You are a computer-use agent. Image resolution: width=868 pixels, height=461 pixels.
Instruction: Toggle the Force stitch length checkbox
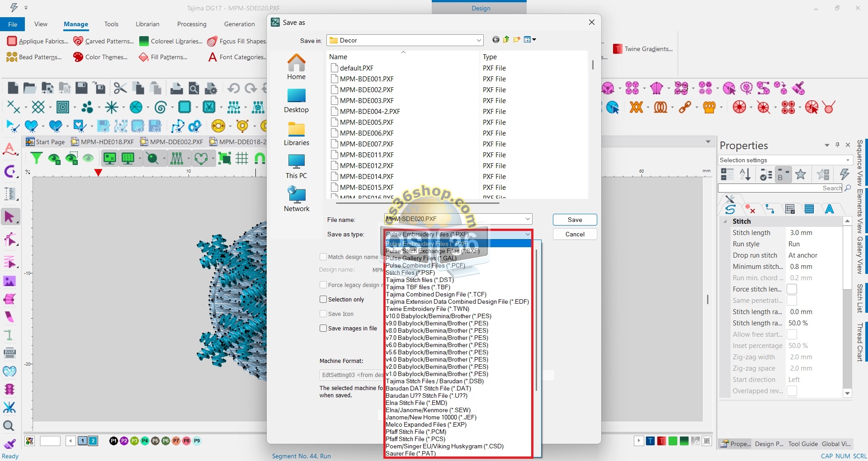(x=792, y=289)
